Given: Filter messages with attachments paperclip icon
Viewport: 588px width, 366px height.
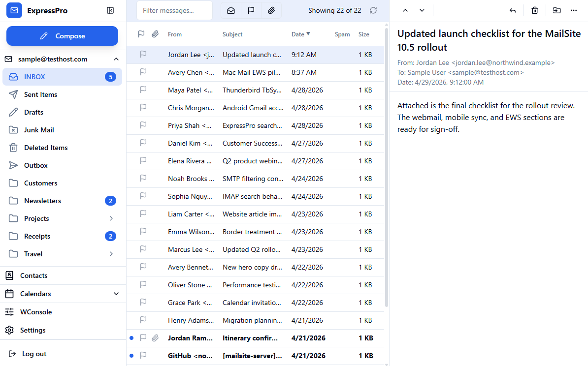Looking at the screenshot, I should [x=271, y=10].
